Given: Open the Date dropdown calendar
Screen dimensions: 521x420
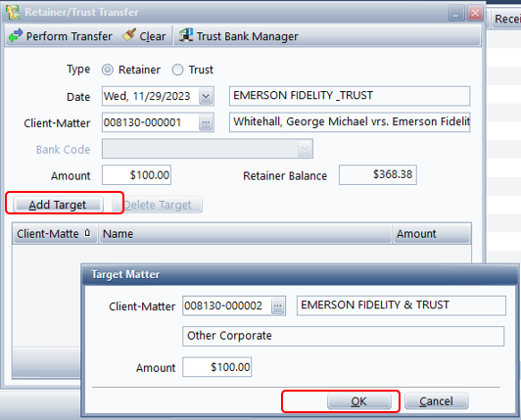Looking at the screenshot, I should click(x=206, y=96).
